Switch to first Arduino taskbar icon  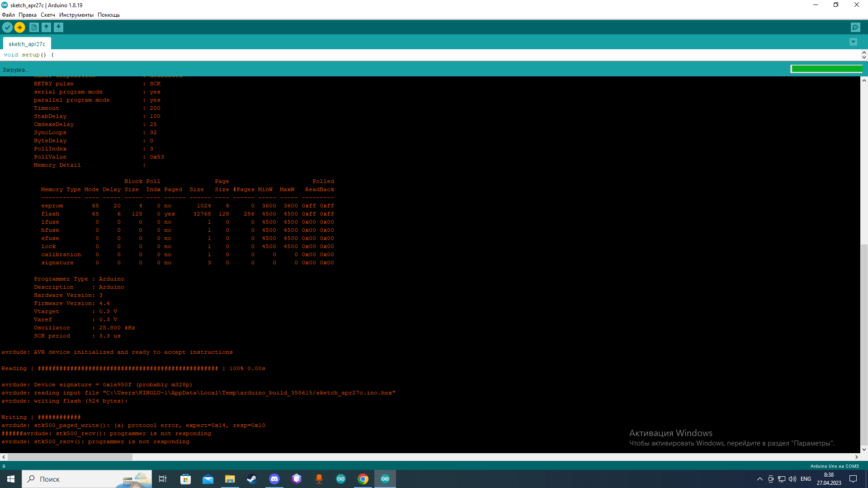point(341,479)
